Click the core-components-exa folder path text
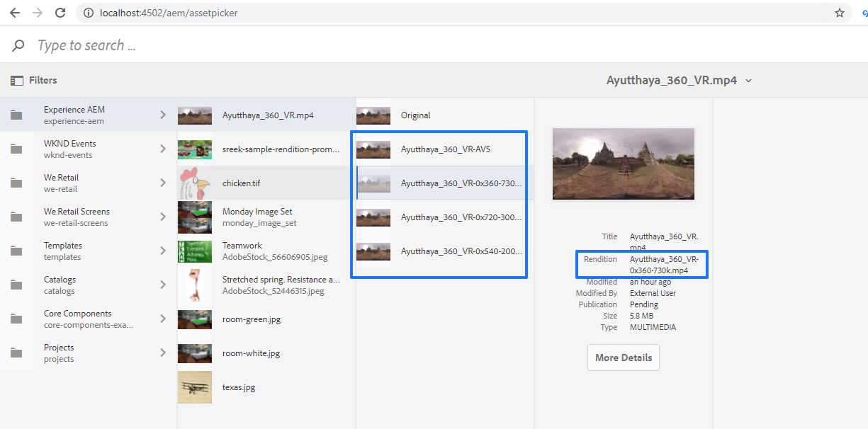868x429 pixels. click(89, 325)
